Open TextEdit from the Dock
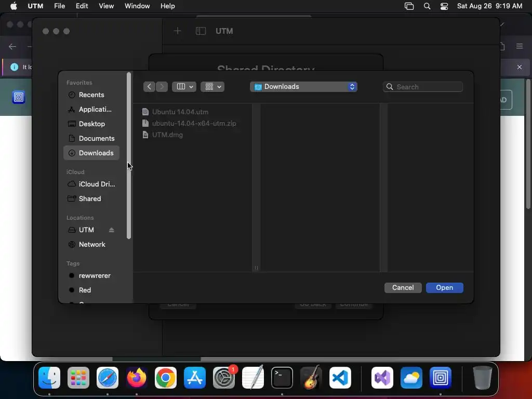Image resolution: width=532 pixels, height=399 pixels. coord(253,378)
